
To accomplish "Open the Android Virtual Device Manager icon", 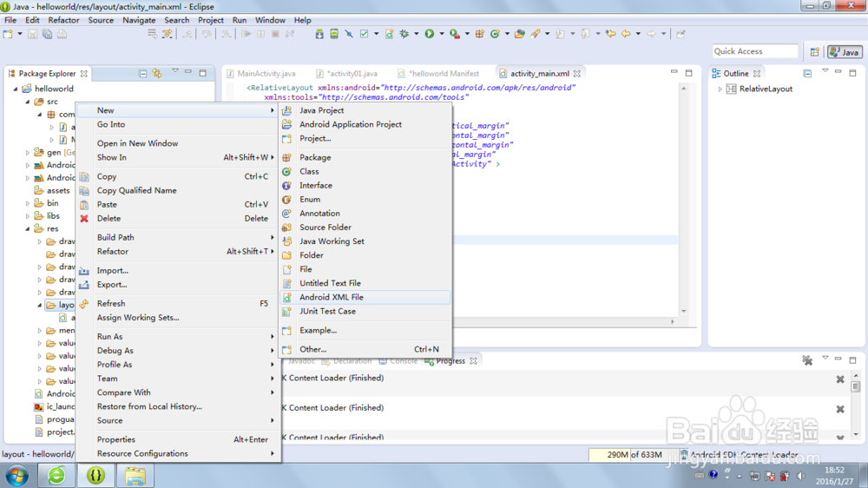I will pyautogui.click(x=334, y=34).
